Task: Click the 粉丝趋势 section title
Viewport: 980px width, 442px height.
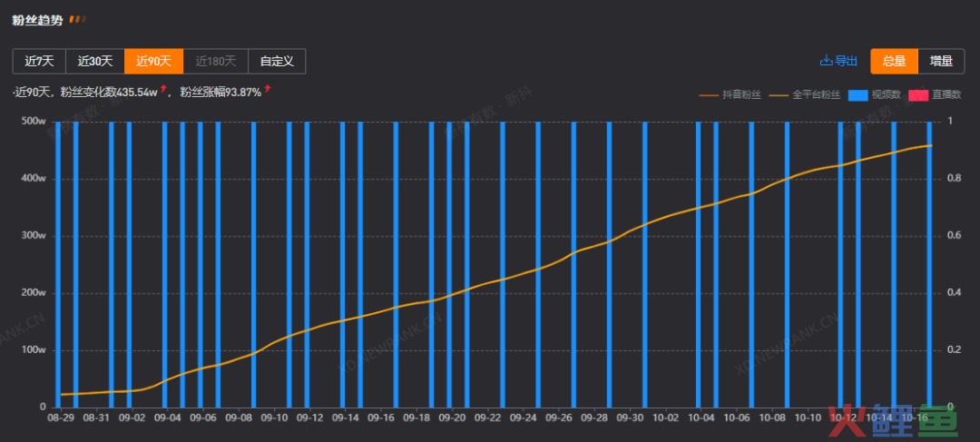Action: click(x=37, y=20)
